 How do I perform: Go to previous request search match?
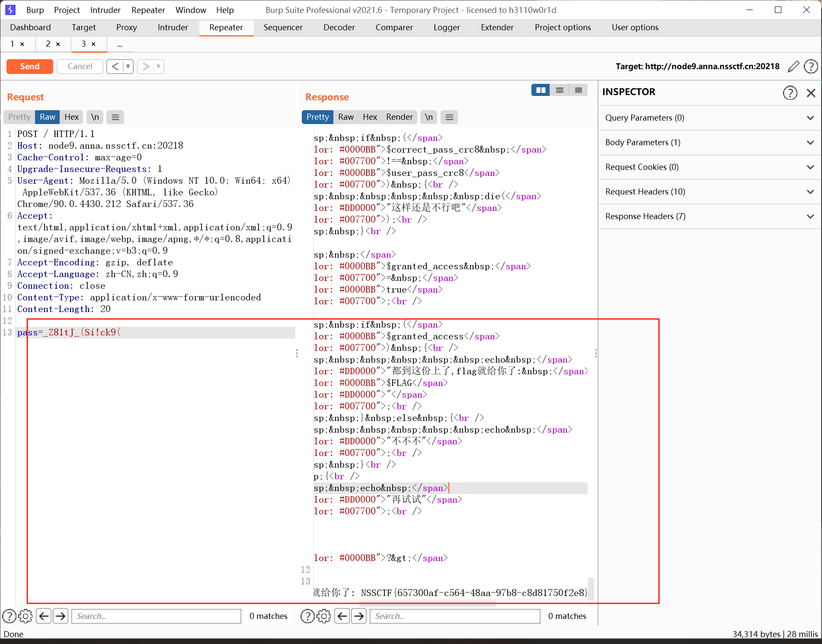point(44,616)
